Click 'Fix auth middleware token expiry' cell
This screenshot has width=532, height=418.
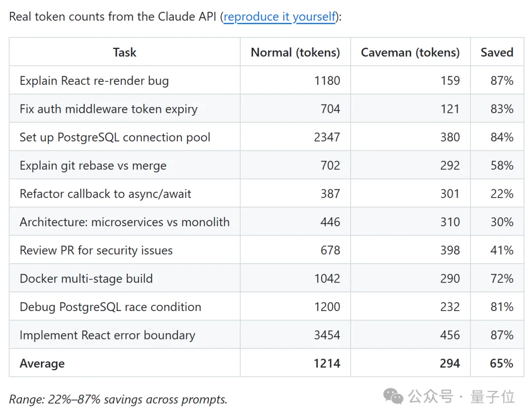pos(108,109)
